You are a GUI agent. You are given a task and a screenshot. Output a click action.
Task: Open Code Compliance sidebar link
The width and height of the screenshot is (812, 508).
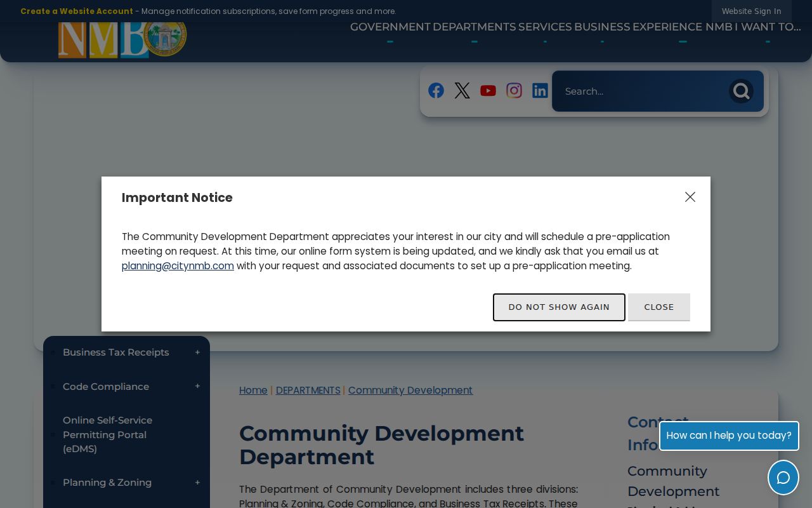point(106,387)
